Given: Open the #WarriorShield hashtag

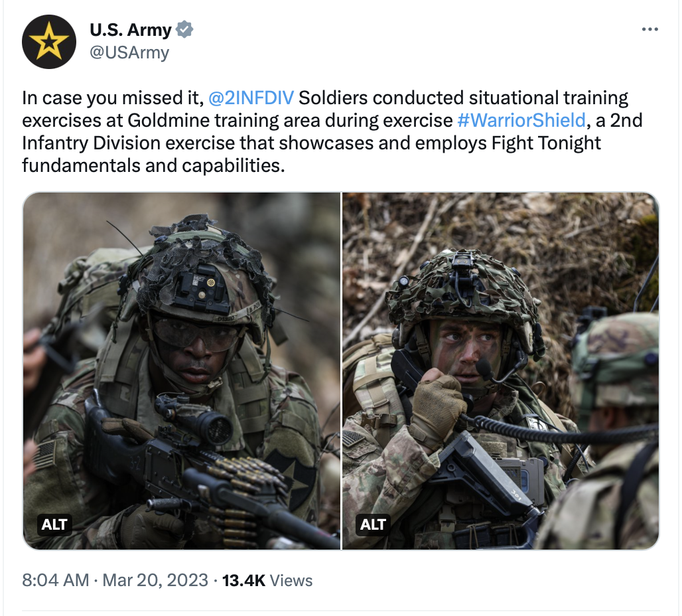Looking at the screenshot, I should pos(521,120).
